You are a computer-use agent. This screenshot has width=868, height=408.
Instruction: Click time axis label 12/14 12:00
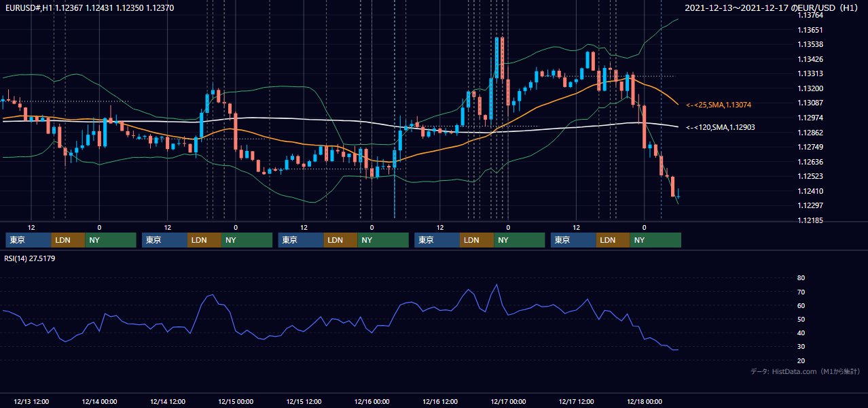[167, 401]
